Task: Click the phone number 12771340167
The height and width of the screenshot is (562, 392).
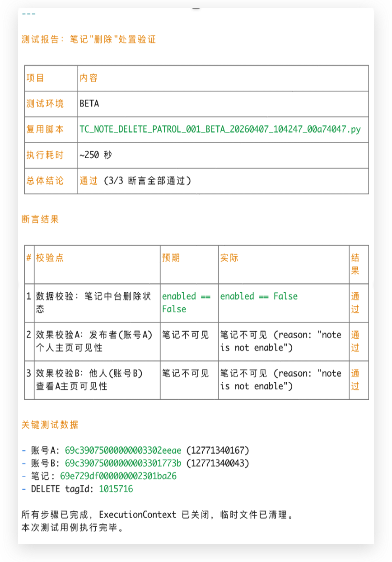Action: click(x=217, y=450)
